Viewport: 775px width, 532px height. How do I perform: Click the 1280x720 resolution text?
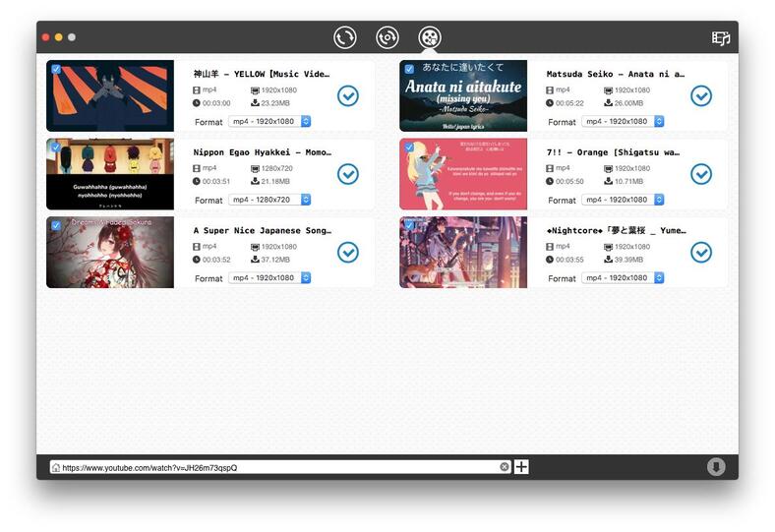276,168
